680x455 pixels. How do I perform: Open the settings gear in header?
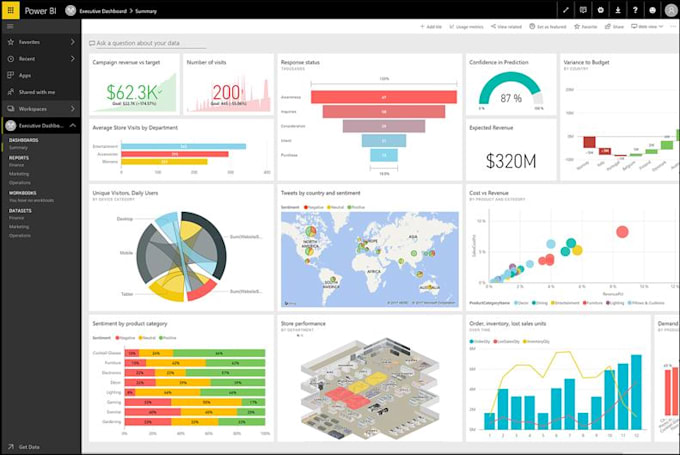pos(601,10)
